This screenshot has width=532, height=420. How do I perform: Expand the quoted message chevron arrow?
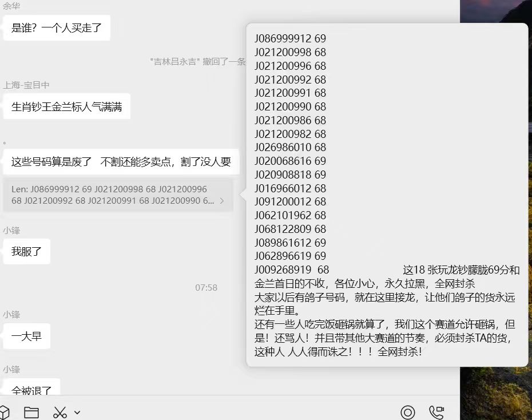click(222, 201)
